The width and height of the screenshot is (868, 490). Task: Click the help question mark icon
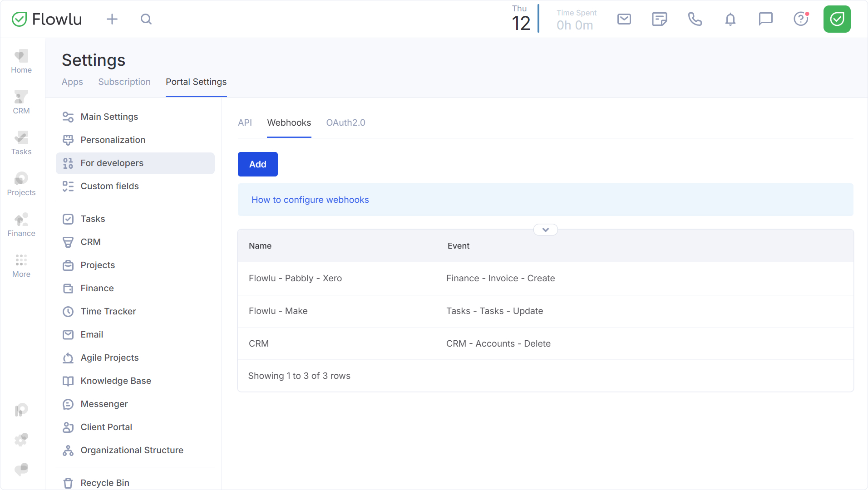(801, 19)
